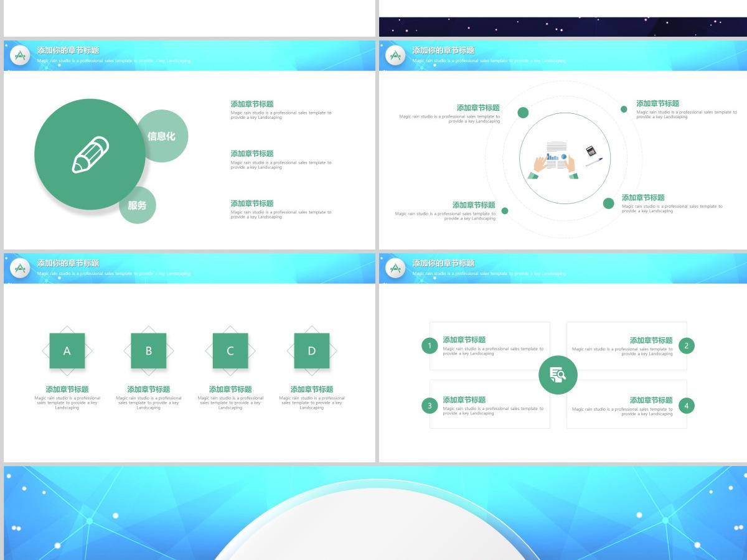Image resolution: width=747 pixels, height=560 pixels.
Task: Select the 添加章节标题 heading beside circle 3
Action: (x=464, y=400)
